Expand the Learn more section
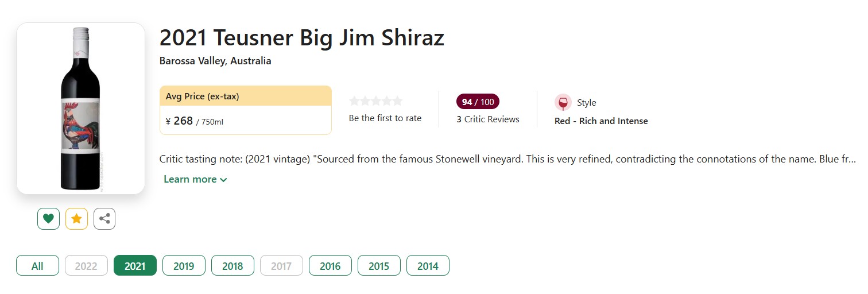Viewport: 868px width, 294px height. point(190,179)
